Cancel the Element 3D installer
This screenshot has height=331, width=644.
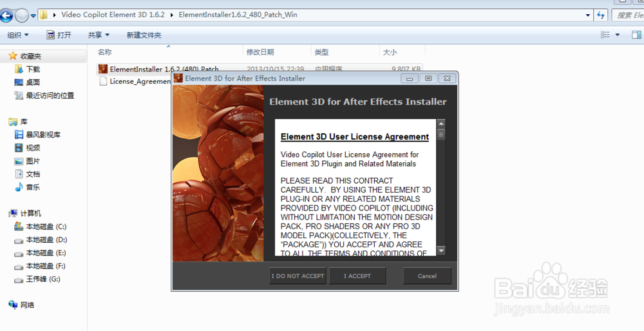pos(427,276)
